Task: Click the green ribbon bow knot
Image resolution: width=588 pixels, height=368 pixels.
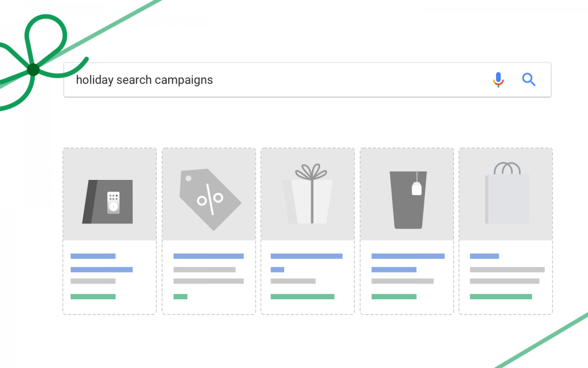Action: [x=33, y=69]
